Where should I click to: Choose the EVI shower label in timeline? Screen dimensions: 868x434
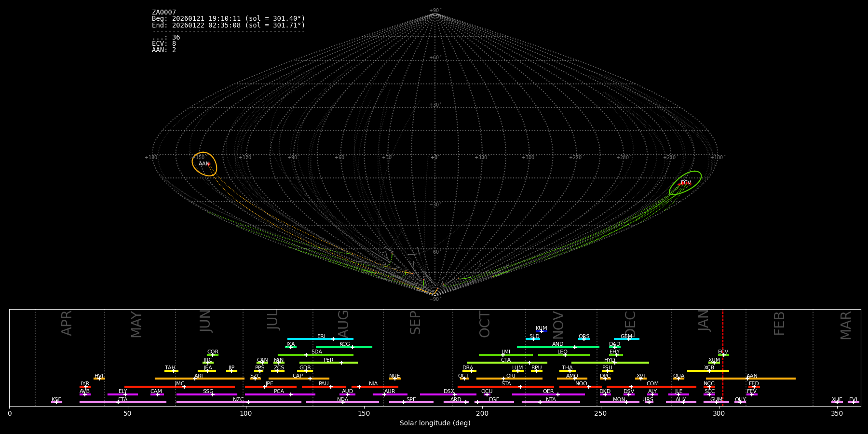tap(853, 400)
